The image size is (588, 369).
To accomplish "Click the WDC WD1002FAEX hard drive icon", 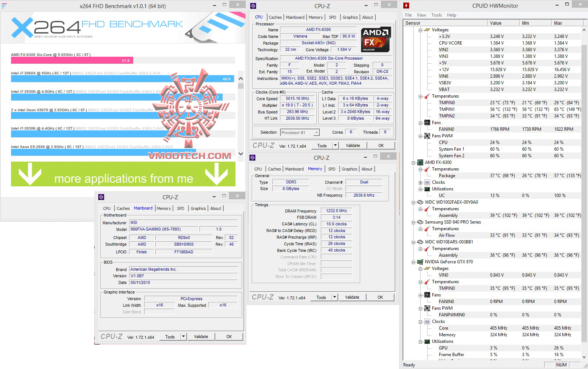I will [x=420, y=202].
